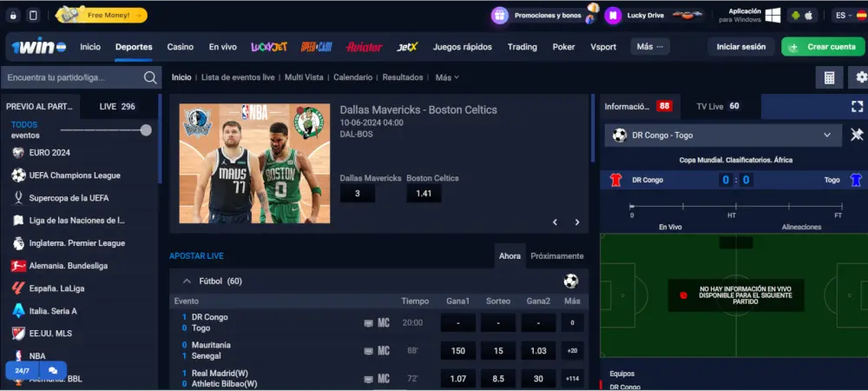Open the ES language dropdown
Viewport: 868px width, 391px height.
(x=845, y=15)
